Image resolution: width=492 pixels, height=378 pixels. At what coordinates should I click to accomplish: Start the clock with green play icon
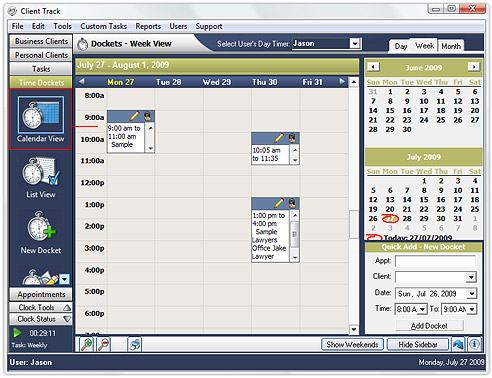pos(17,333)
